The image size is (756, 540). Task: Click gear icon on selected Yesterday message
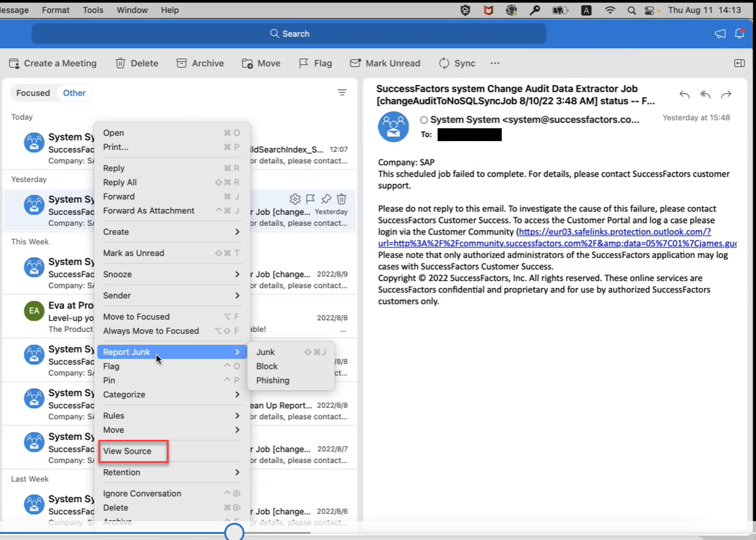click(295, 199)
